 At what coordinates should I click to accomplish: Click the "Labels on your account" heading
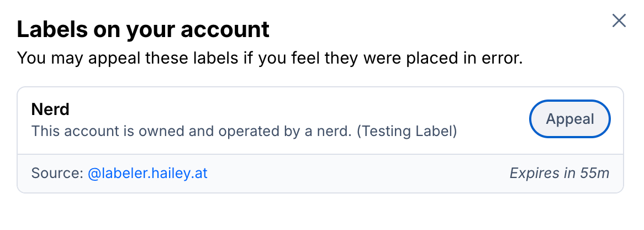143,29
